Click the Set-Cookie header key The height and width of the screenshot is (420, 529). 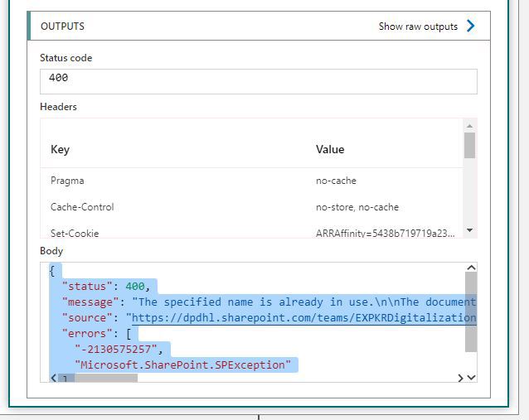(x=75, y=234)
